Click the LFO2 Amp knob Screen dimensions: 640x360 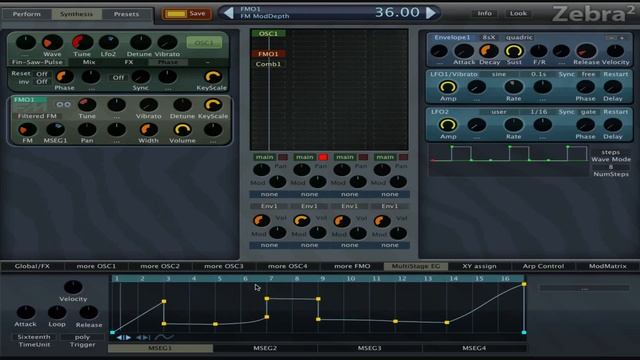pos(447,125)
